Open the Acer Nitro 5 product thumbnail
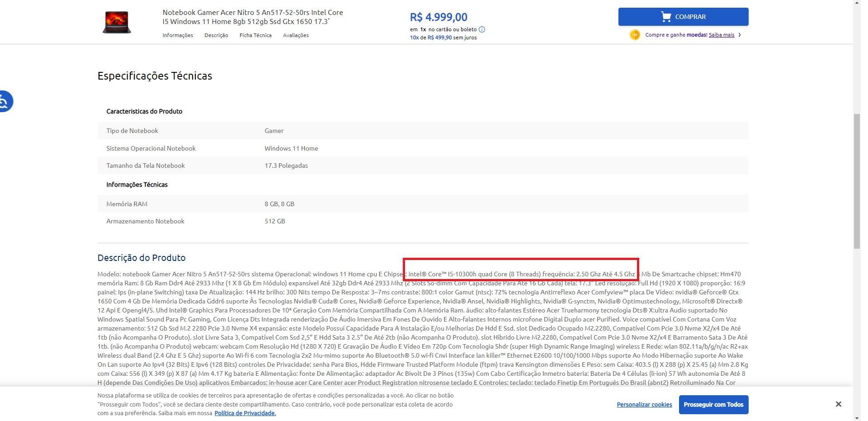This screenshot has width=868, height=421. tap(117, 22)
